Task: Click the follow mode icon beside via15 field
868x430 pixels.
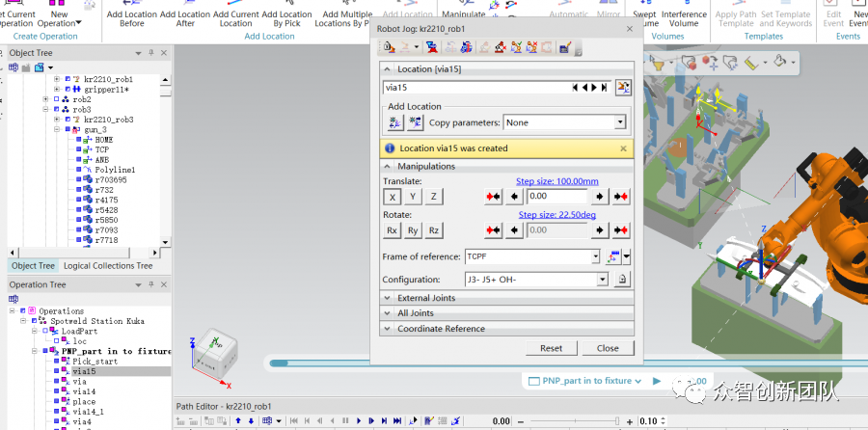Action: pos(623,87)
